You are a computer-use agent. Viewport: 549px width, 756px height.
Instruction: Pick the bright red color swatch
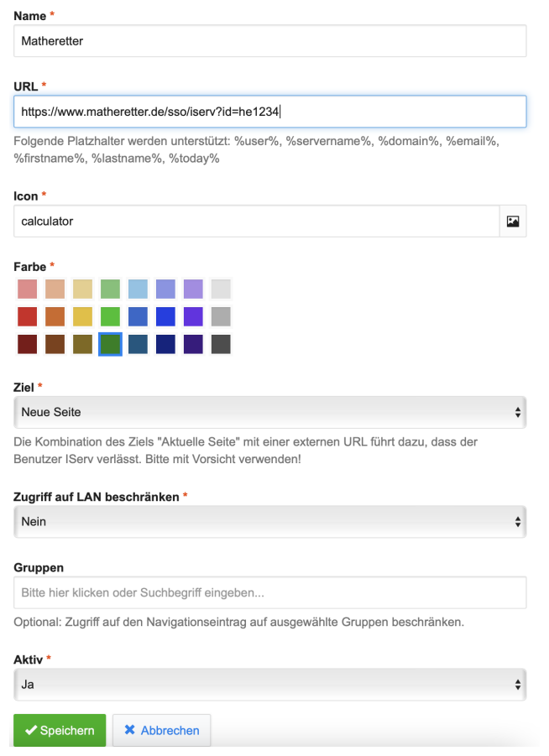(28, 316)
